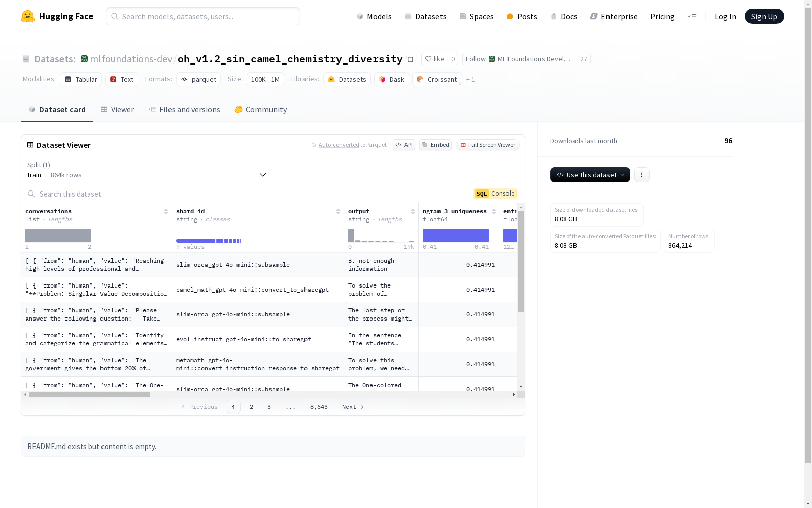Open the navigation overflow menu icon

point(692,16)
